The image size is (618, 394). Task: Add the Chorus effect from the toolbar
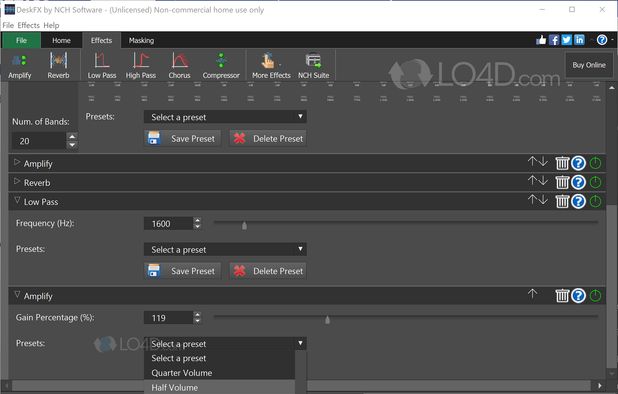[x=179, y=65]
